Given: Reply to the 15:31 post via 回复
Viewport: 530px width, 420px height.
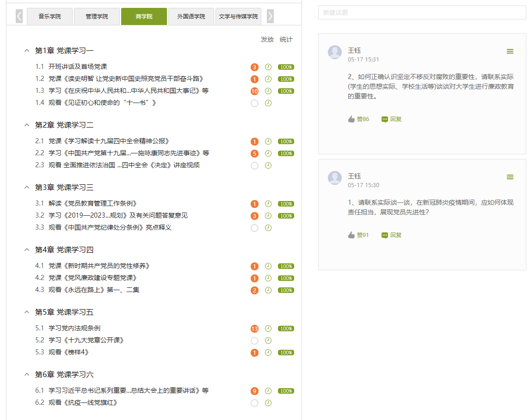Looking at the screenshot, I should pos(391,119).
